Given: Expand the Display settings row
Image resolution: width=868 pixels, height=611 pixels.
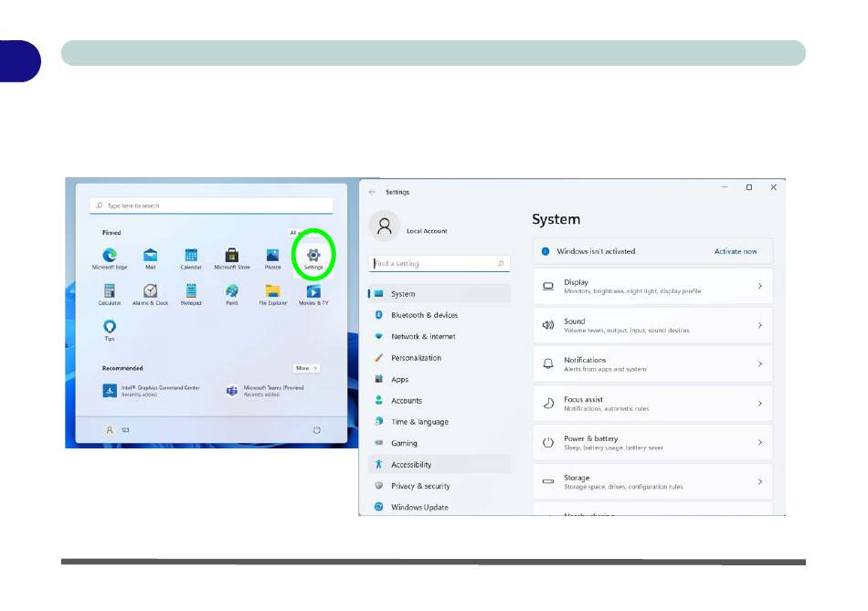Looking at the screenshot, I should click(652, 287).
